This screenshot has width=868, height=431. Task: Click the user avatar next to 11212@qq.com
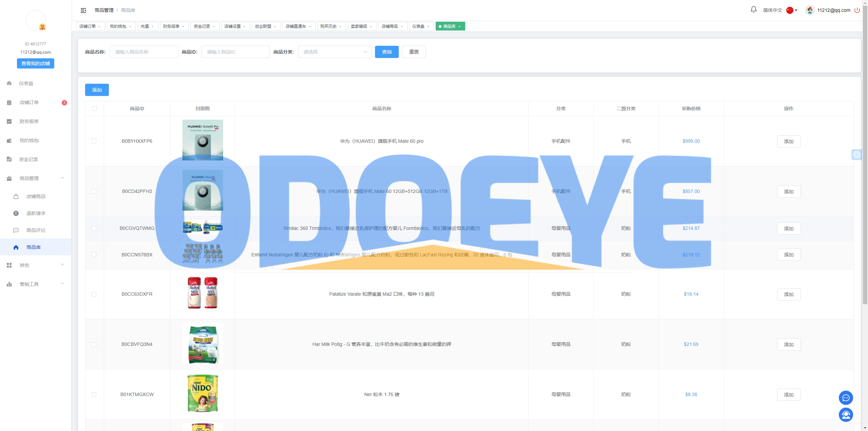coord(810,10)
